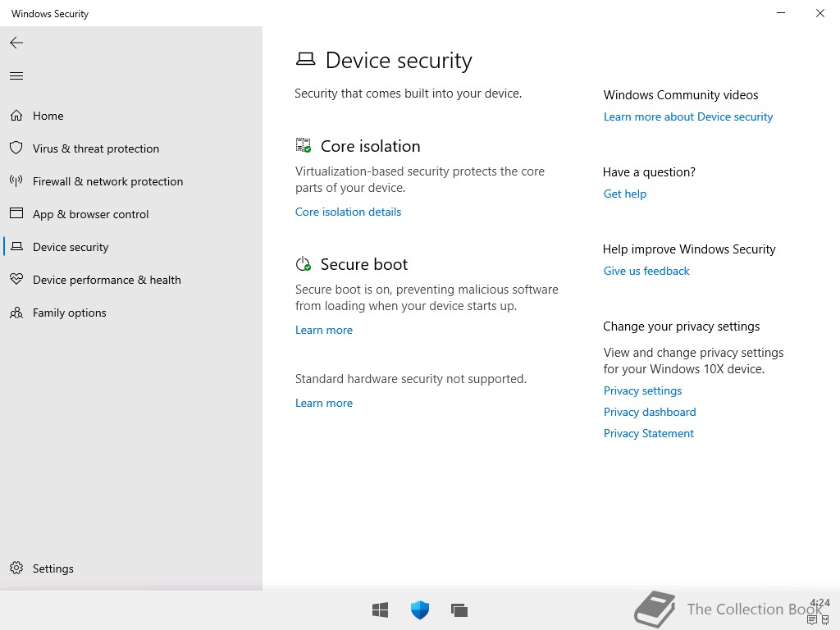Click the Secure boot power icon
Viewport: 840px width, 630px height.
tap(304, 263)
